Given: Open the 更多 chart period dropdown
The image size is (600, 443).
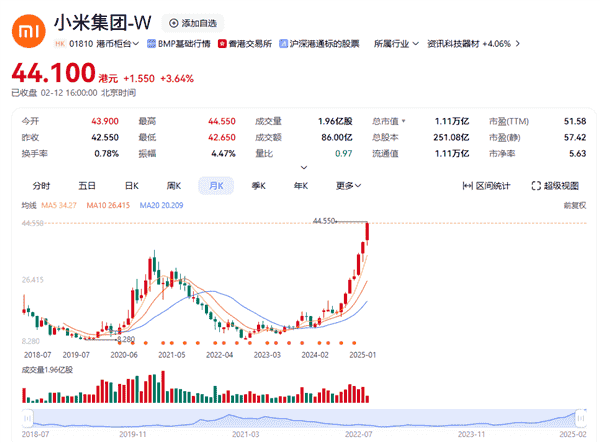Looking at the screenshot, I should point(348,185).
